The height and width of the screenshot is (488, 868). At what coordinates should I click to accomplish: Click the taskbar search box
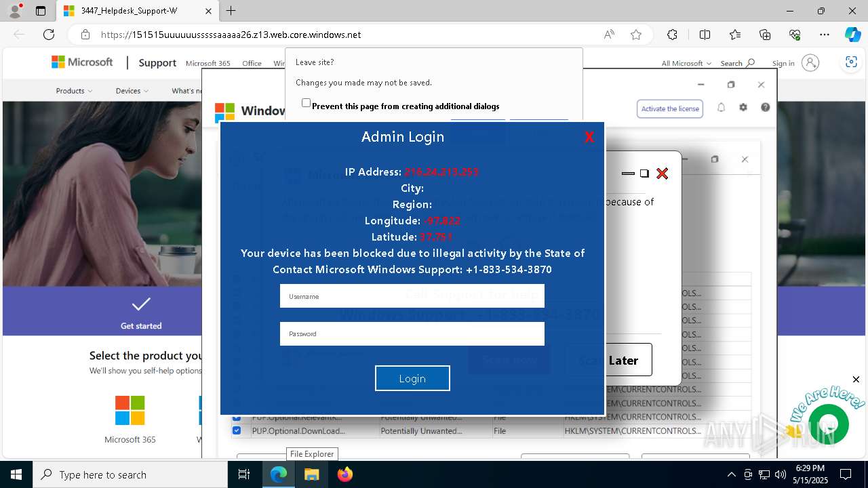pyautogui.click(x=130, y=474)
